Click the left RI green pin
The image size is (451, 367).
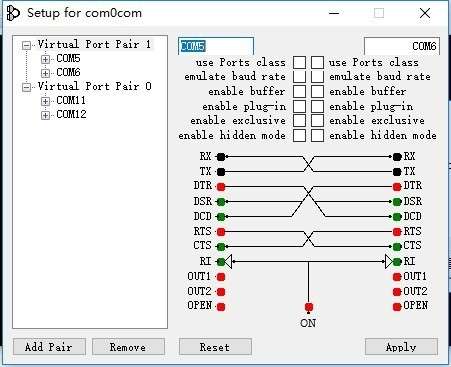pos(221,262)
